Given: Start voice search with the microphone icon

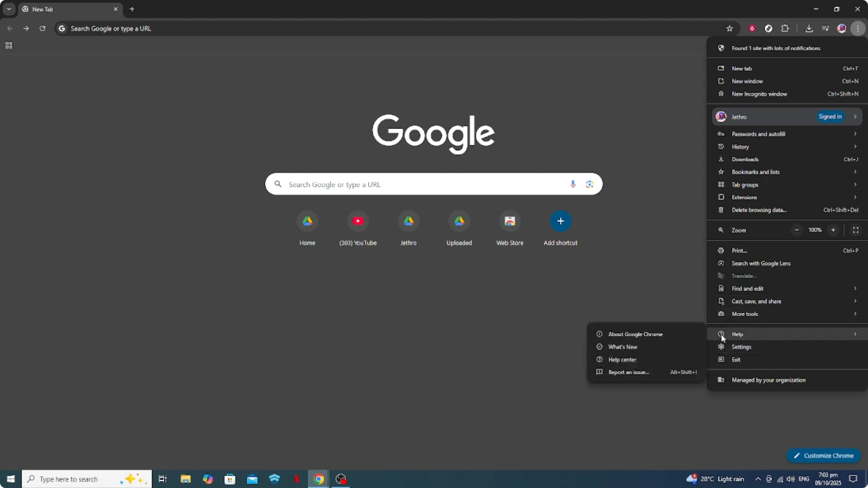Looking at the screenshot, I should click(572, 184).
